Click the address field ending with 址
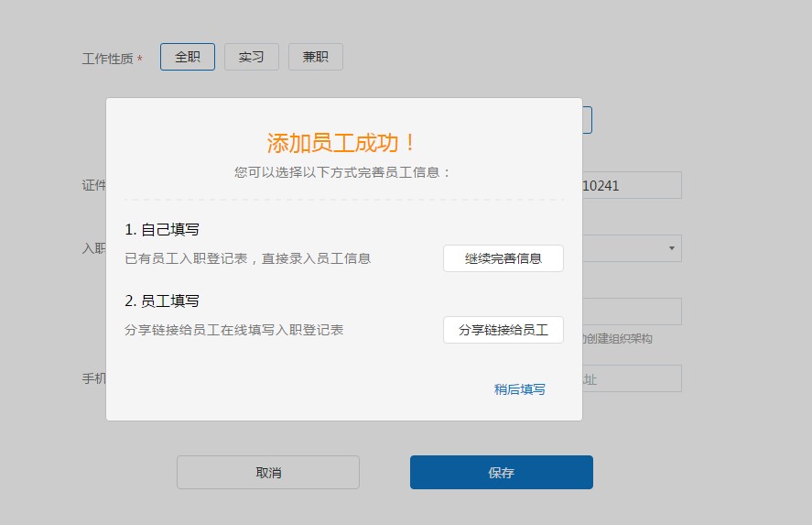 click(x=632, y=378)
